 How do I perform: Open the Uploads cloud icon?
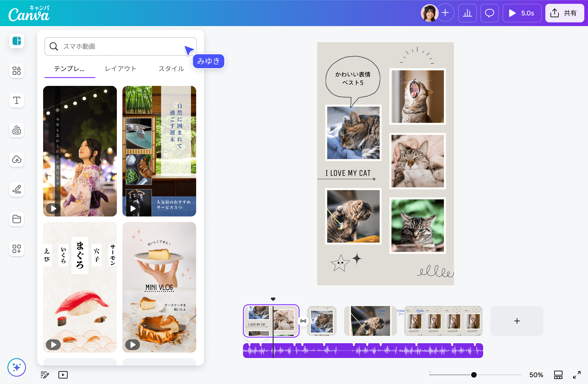pos(17,160)
